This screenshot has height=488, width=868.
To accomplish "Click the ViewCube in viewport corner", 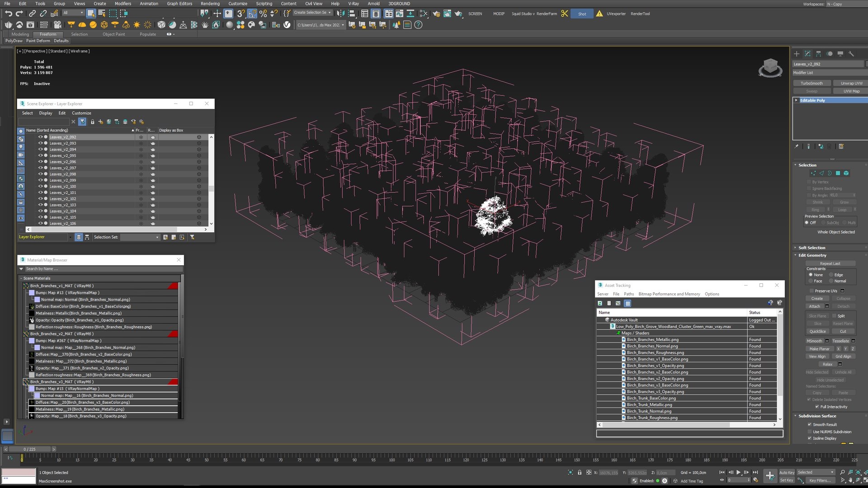I will click(x=770, y=68).
